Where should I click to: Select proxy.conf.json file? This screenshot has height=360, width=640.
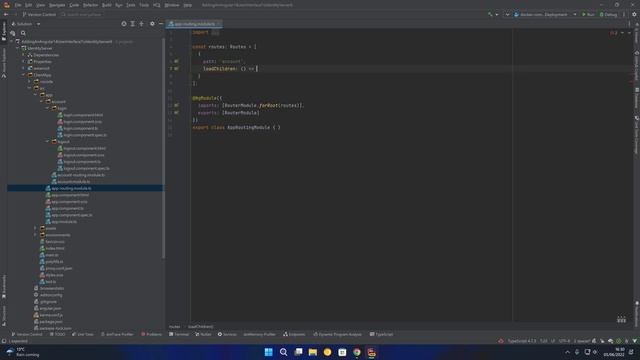coord(56,268)
